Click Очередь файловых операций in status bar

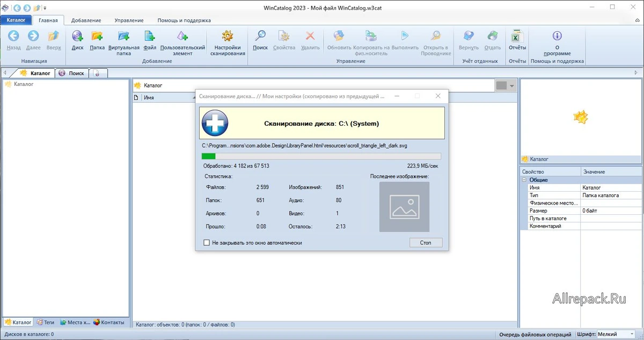(x=535, y=335)
